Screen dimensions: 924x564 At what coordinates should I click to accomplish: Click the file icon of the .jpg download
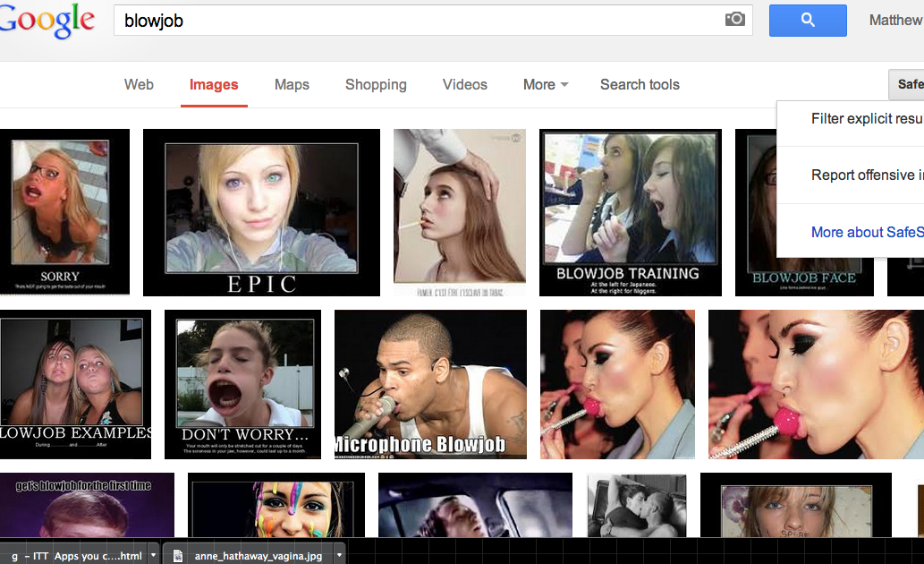coord(178,555)
